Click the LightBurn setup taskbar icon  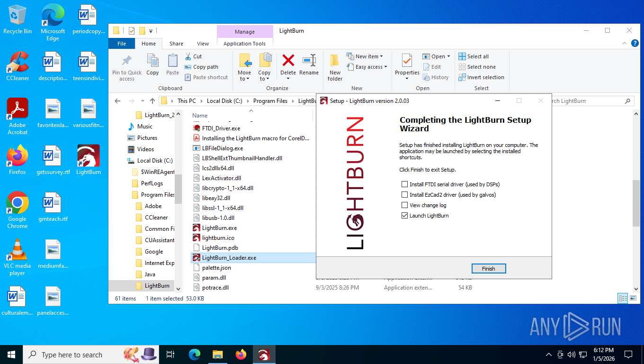click(x=264, y=355)
